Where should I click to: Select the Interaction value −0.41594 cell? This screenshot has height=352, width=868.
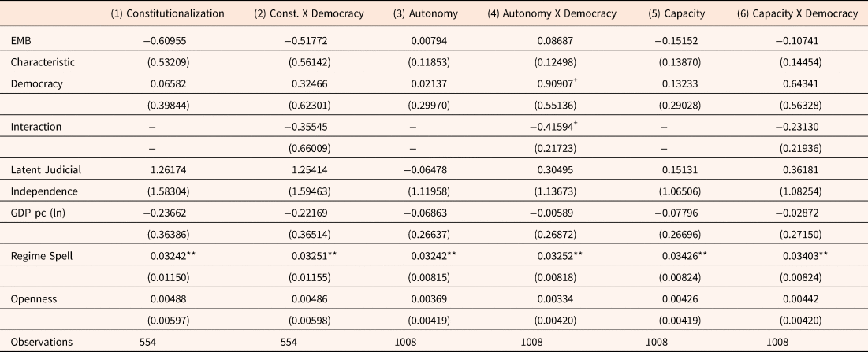point(544,126)
